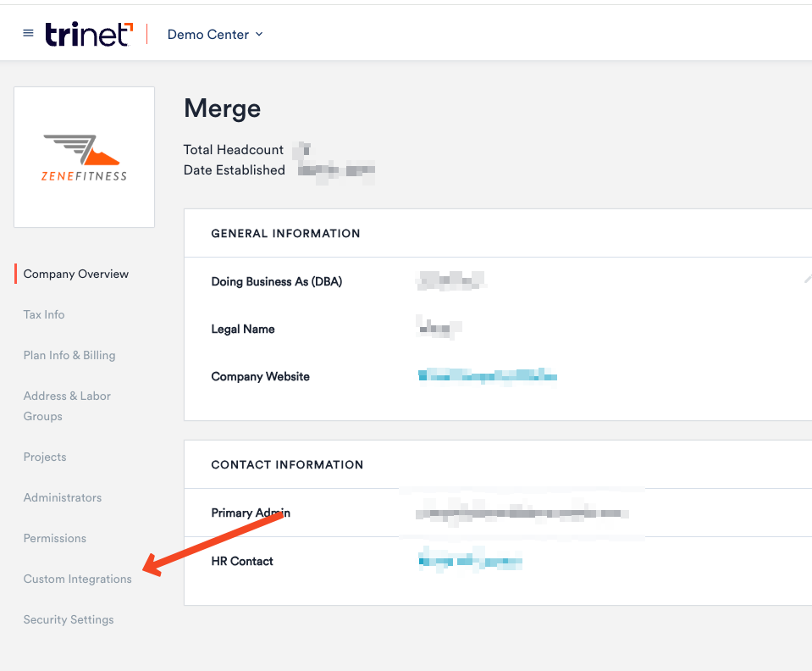Click the Primary Admin value
Screen dimensions: 812x671
pos(522,513)
